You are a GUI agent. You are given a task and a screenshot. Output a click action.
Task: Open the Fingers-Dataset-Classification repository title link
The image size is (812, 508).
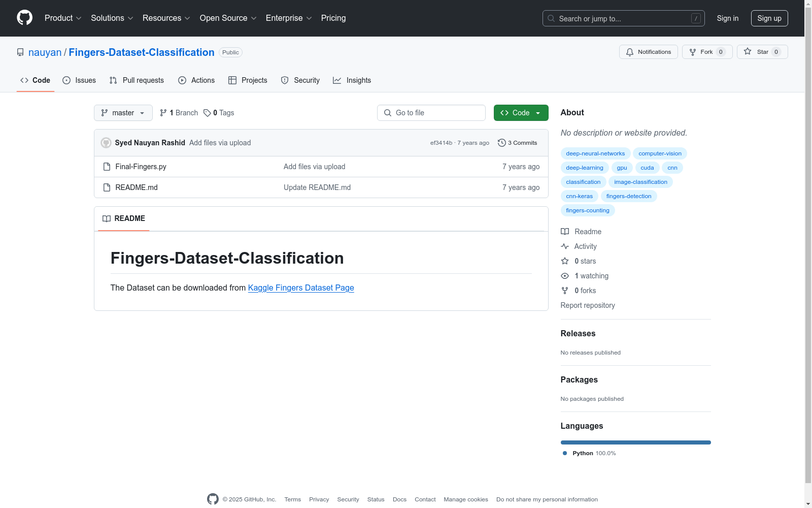pyautogui.click(x=142, y=52)
